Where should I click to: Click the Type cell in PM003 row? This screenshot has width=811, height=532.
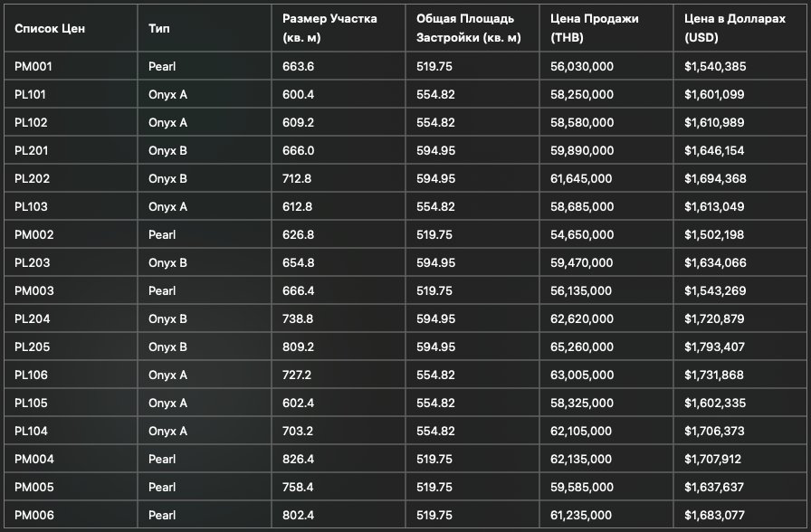161,290
